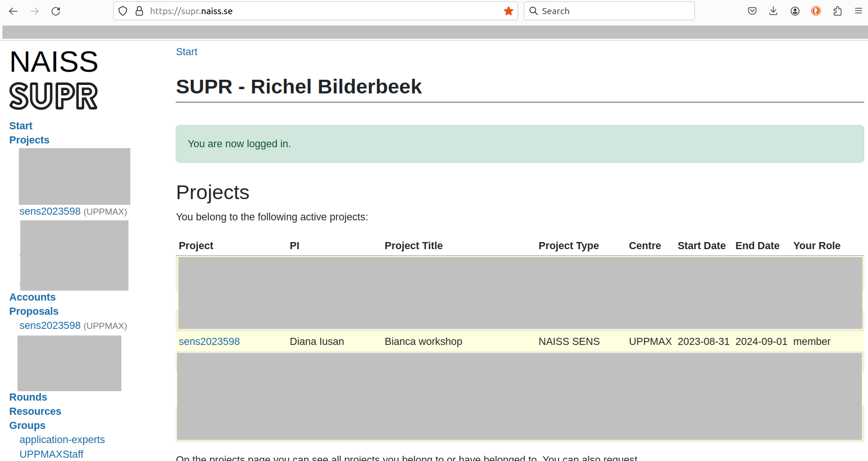View site security padlock info
The width and height of the screenshot is (868, 461).
[139, 11]
